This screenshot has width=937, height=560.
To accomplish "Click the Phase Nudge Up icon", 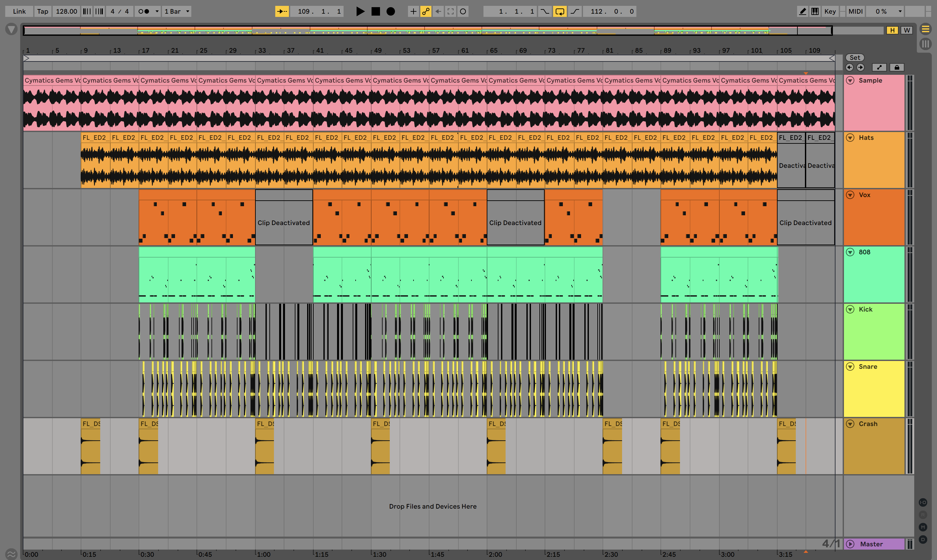I will (99, 11).
